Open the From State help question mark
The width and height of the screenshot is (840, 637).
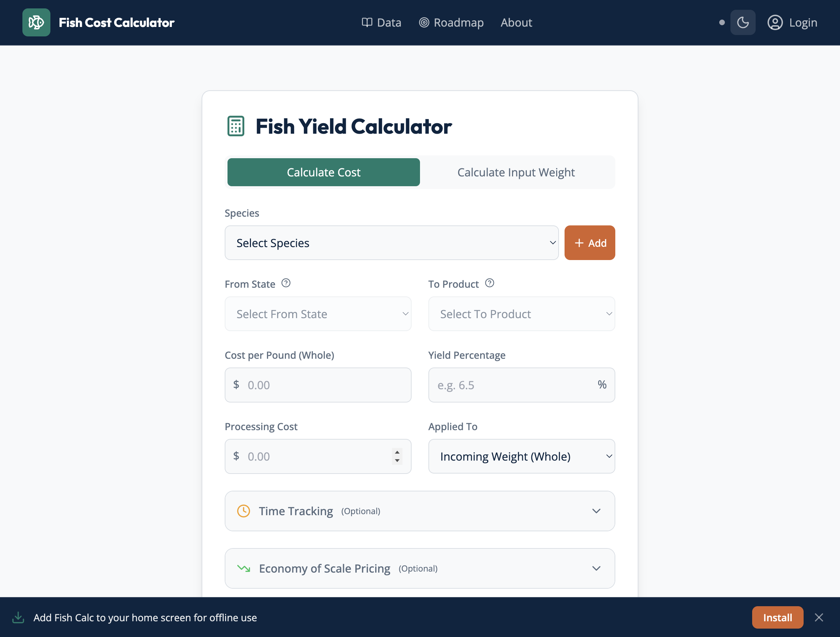pos(286,282)
